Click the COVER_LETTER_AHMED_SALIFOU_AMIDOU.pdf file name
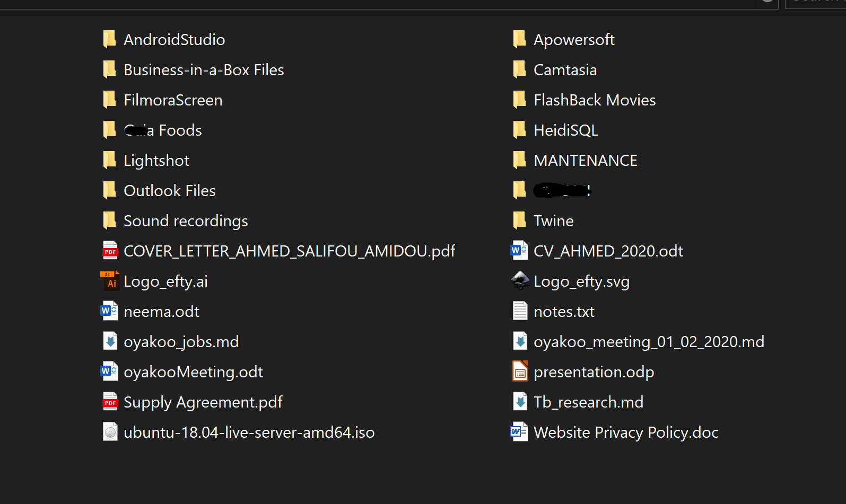This screenshot has width=846, height=504. [290, 251]
